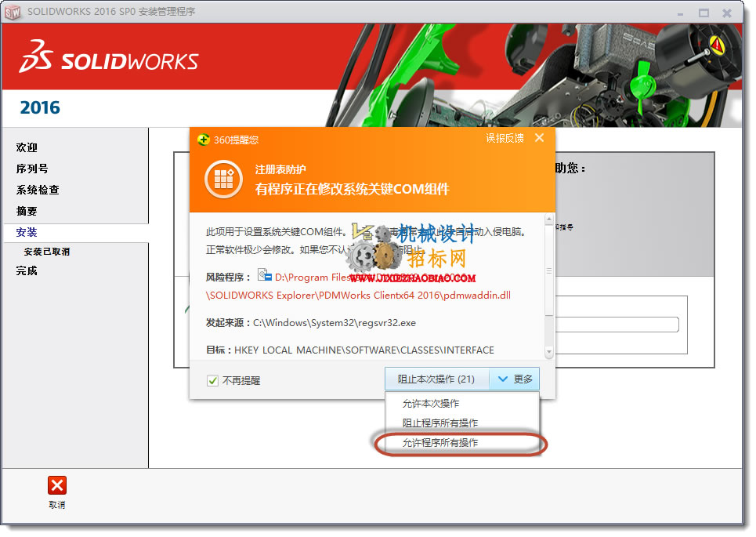The height and width of the screenshot is (537, 756).
Task: Select 欢迎 step in sidebar
Action: (27, 147)
